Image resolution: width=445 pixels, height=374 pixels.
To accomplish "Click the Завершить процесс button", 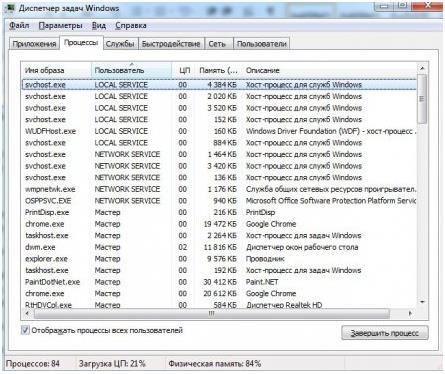I will [x=385, y=333].
